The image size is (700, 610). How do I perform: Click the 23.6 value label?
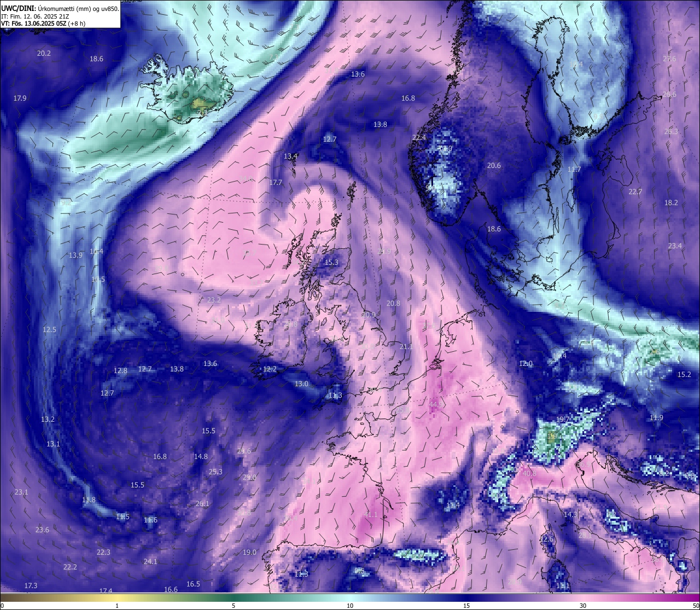click(x=42, y=530)
